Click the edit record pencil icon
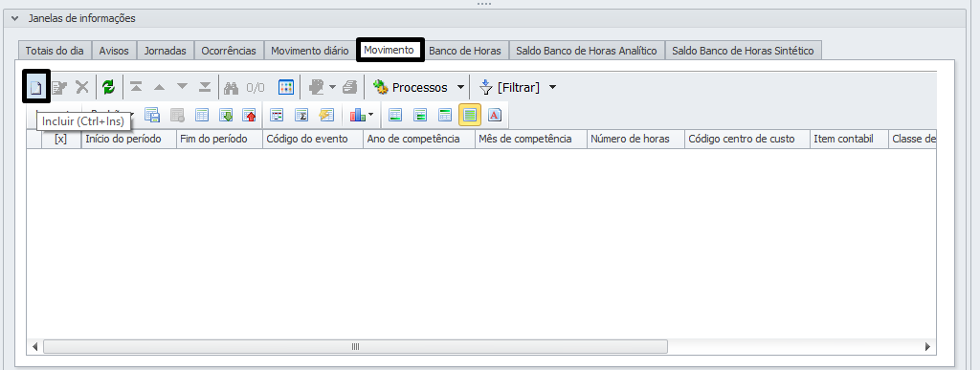980x370 pixels. point(59,88)
